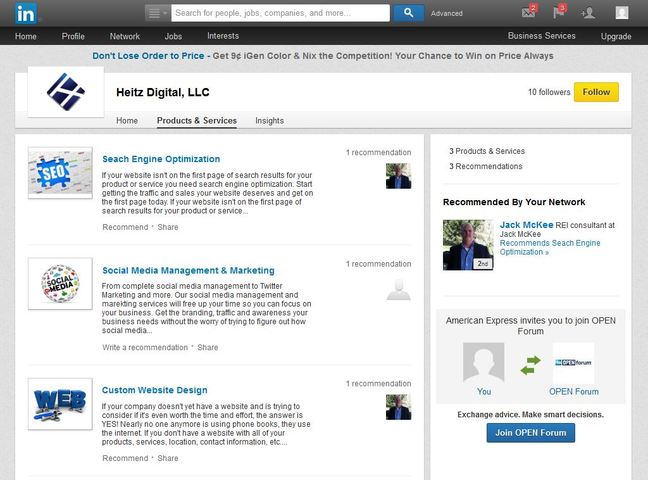Click Recommend under Seach Engine Optimization
The width and height of the screenshot is (648, 480).
coord(125,227)
